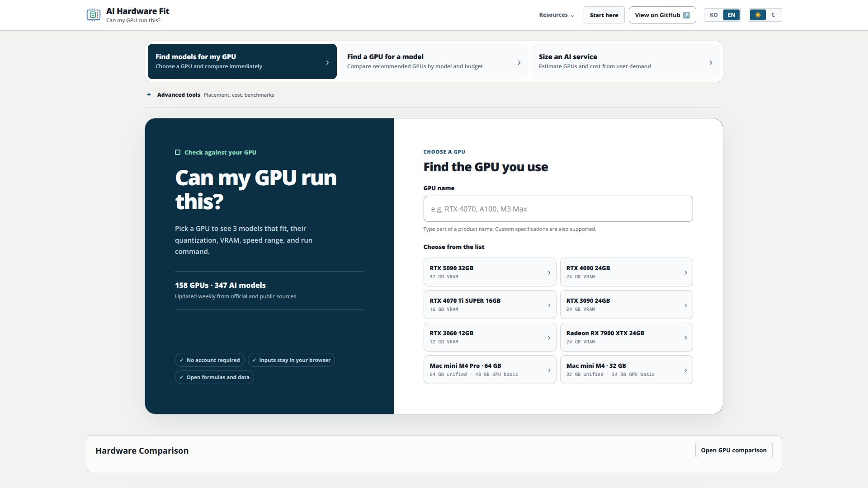Viewport: 868px width, 488px height.
Task: Select EN language option
Action: point(731,15)
